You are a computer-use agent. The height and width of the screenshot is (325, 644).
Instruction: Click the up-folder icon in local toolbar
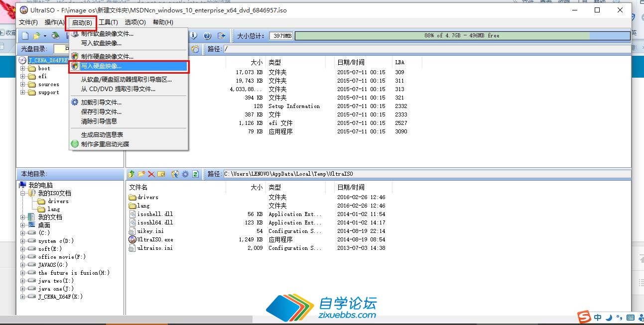(x=131, y=174)
